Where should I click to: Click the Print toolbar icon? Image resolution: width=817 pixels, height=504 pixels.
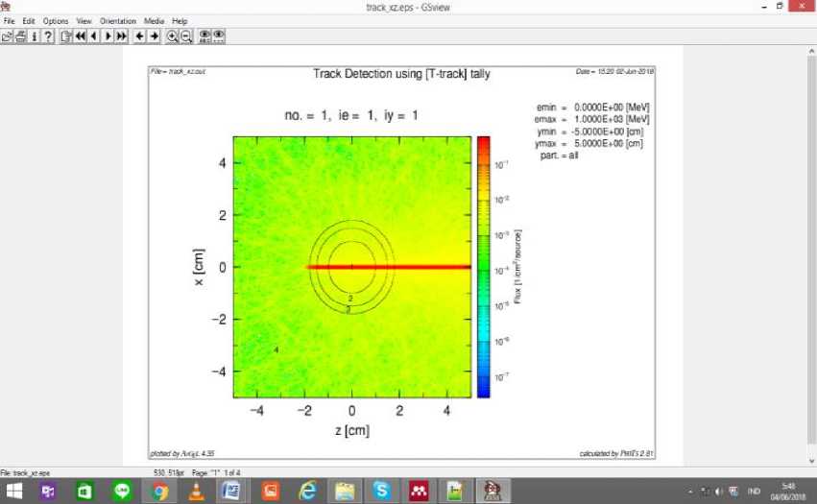pos(20,36)
